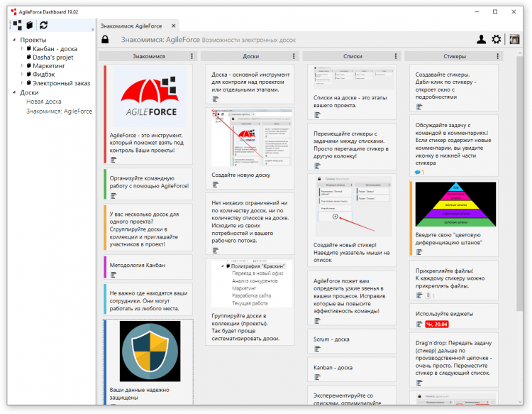The image size is (532, 414).
Task: Click description icon on Перемещайте стикеры sticker
Action: [317, 165]
